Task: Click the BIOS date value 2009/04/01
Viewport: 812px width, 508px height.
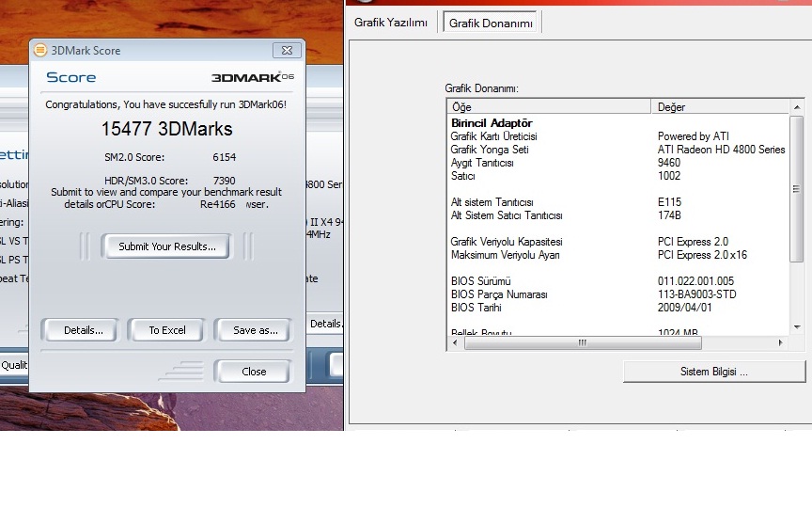Action: pyautogui.click(x=684, y=308)
